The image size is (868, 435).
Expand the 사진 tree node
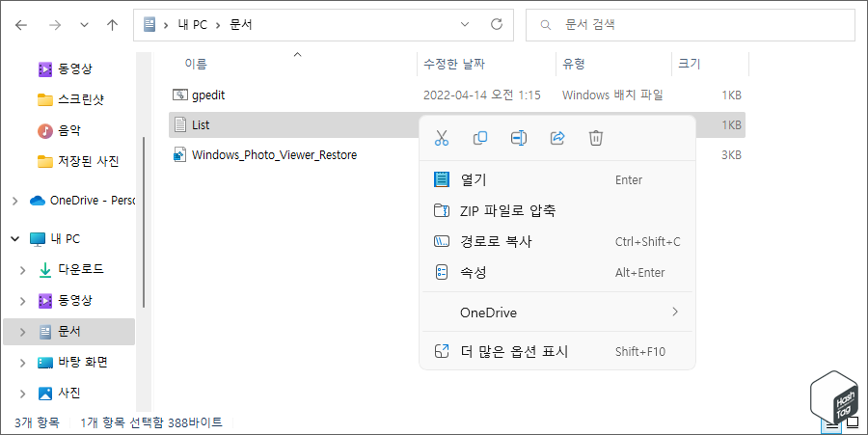pos(23,394)
